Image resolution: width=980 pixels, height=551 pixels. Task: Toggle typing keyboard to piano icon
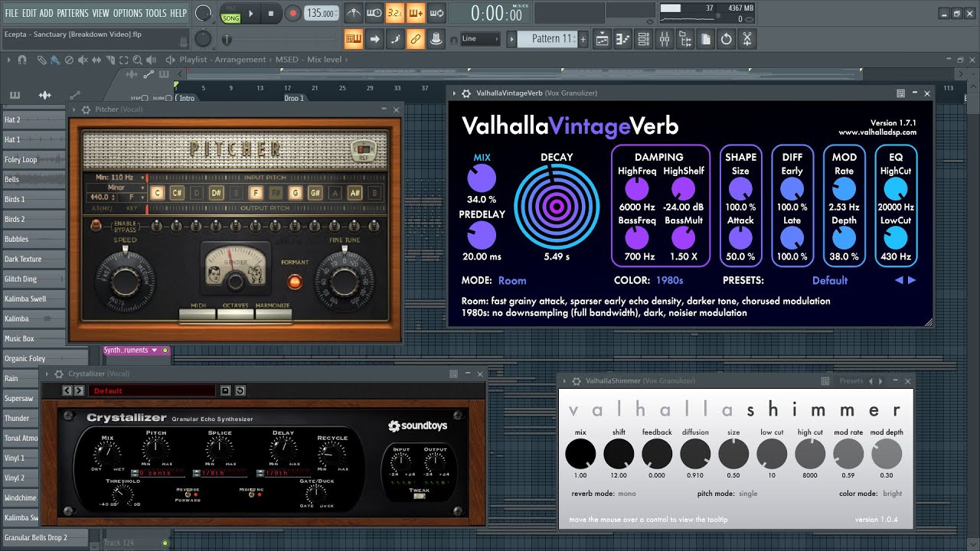[x=353, y=38]
